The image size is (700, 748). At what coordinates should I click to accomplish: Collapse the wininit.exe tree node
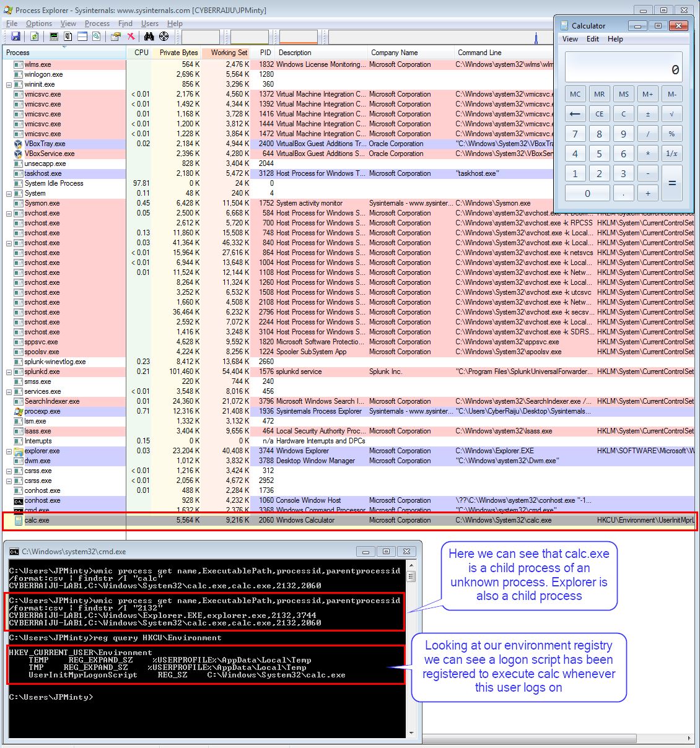coord(9,84)
